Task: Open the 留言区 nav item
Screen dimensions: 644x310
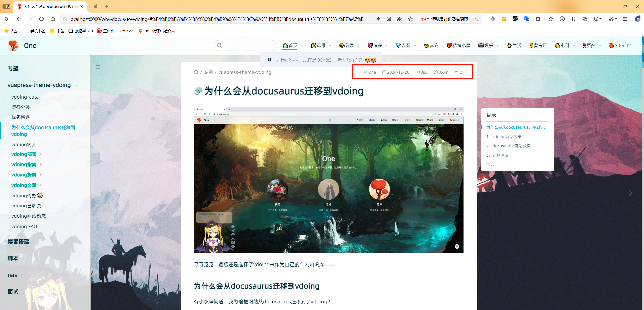Action: 538,46
